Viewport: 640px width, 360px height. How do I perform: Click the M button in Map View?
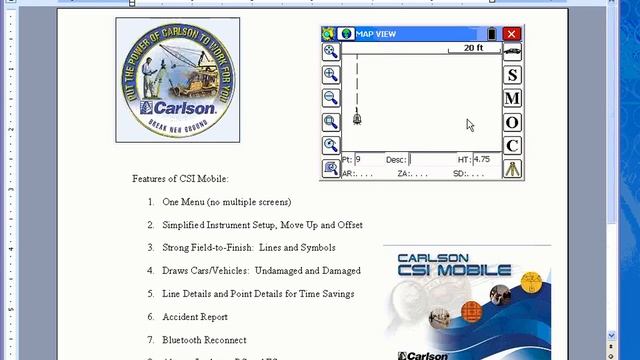[513, 98]
